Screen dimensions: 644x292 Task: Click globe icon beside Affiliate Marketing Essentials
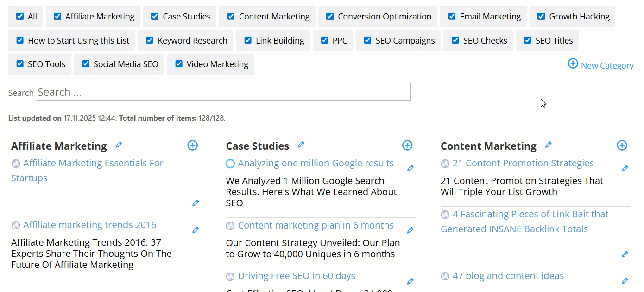point(16,164)
